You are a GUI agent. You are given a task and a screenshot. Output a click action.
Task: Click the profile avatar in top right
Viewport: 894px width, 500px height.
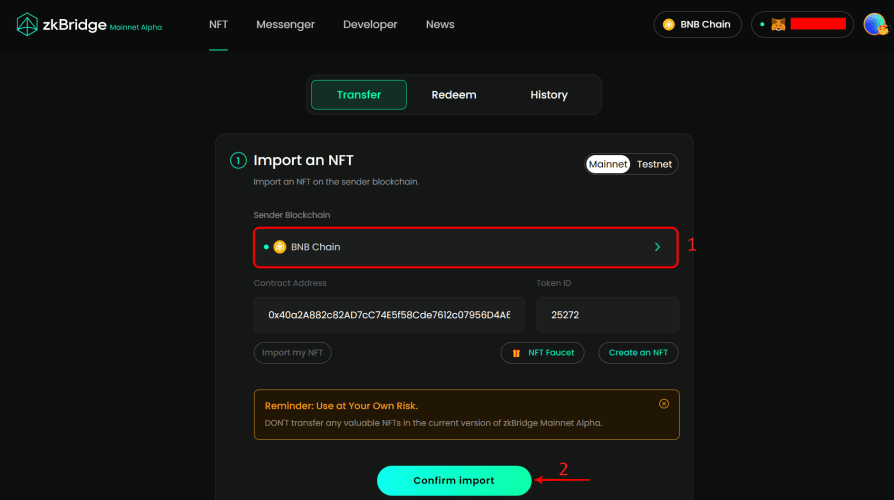875,25
